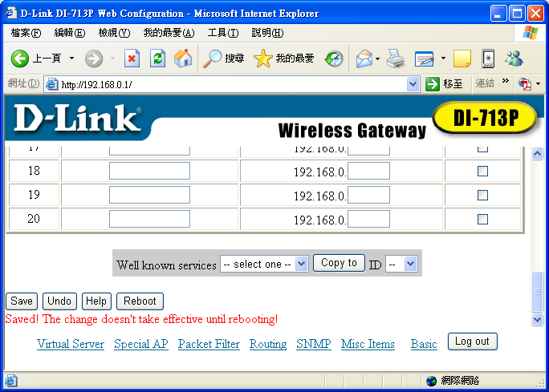Click the Print icon
Screen dimensions: 549x392
[x=396, y=59]
